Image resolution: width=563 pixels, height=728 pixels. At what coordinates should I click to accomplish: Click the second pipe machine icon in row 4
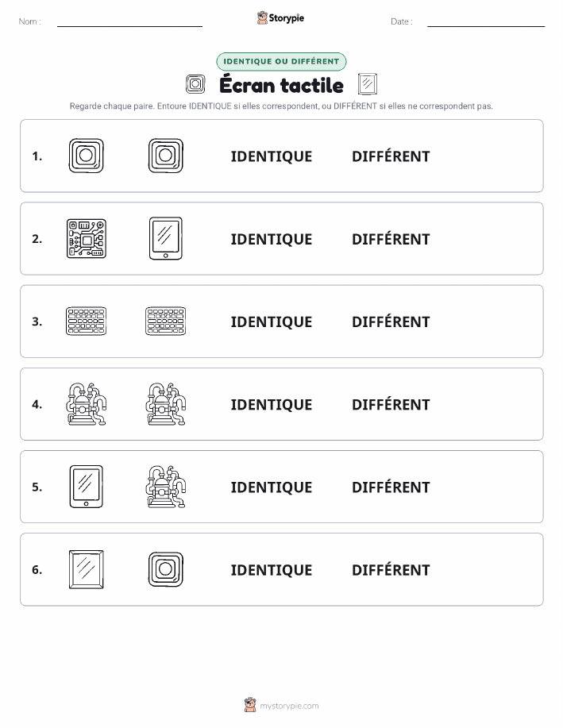(166, 404)
